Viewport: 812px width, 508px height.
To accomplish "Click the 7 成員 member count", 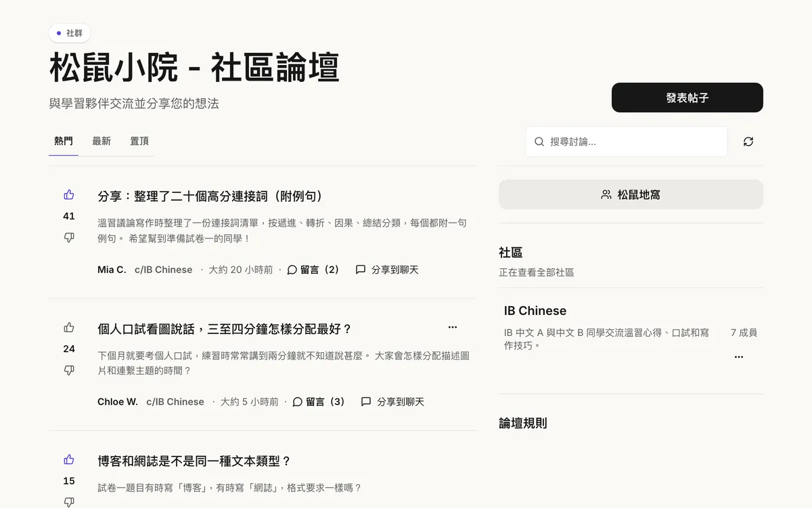I will [x=744, y=333].
